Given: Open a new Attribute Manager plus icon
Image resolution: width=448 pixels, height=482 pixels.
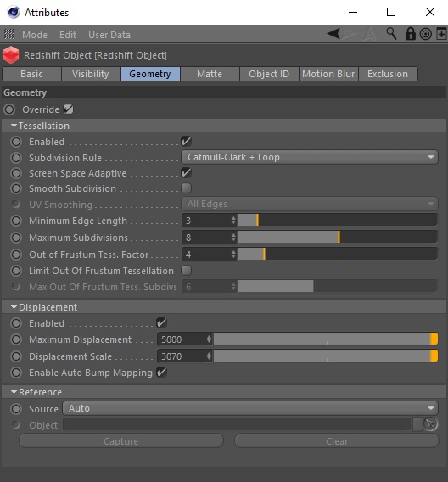Looking at the screenshot, I should point(441,34).
